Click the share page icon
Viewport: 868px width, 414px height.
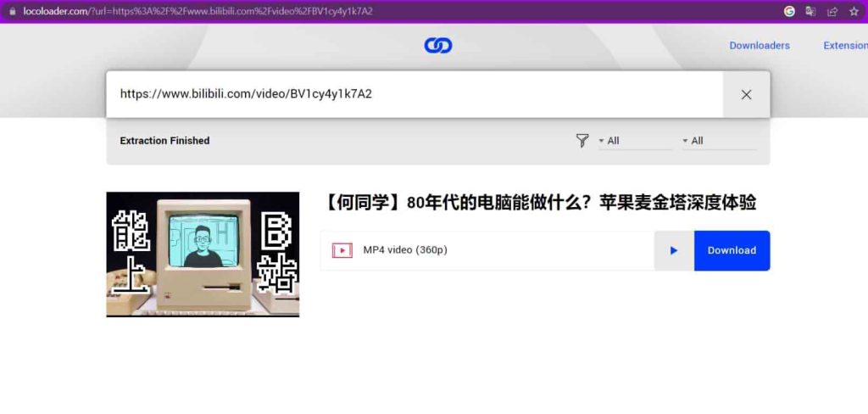point(832,11)
